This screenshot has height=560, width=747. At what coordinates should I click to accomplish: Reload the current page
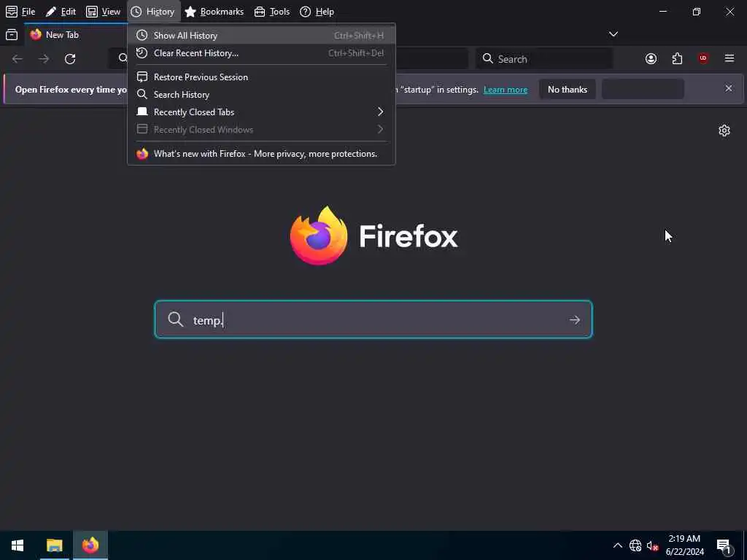[70, 58]
